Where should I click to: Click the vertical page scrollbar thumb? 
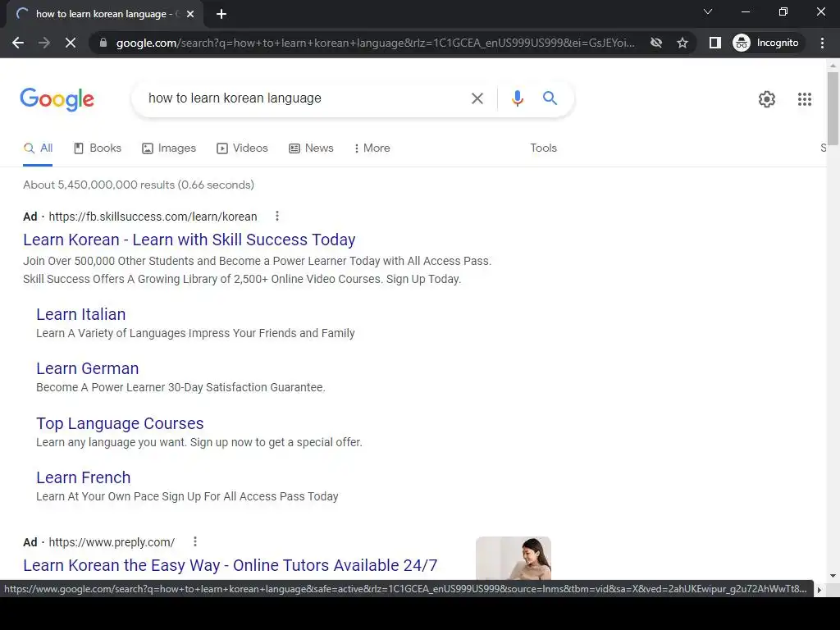(x=833, y=108)
